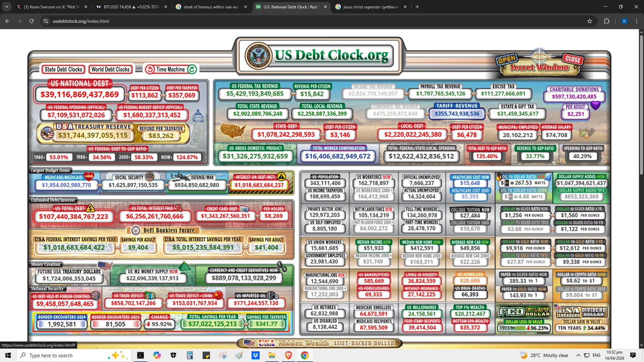Click the weather widget showing 28°C

click(544, 355)
